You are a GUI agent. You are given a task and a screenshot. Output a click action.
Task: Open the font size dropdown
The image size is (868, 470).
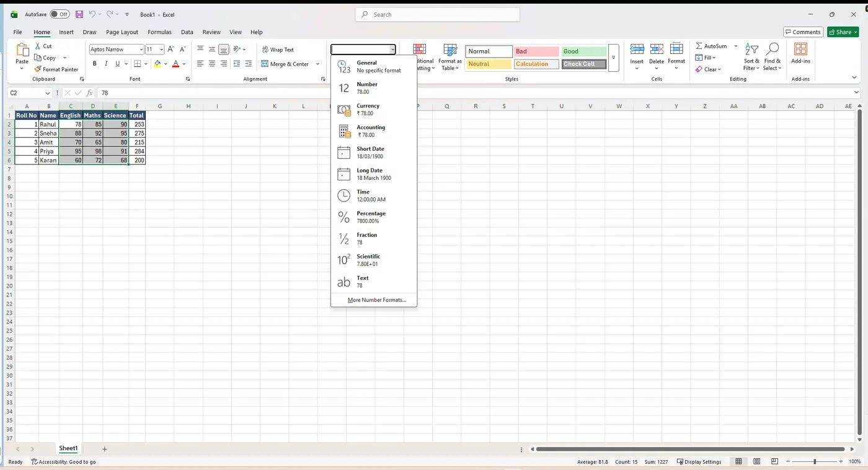[162, 50]
